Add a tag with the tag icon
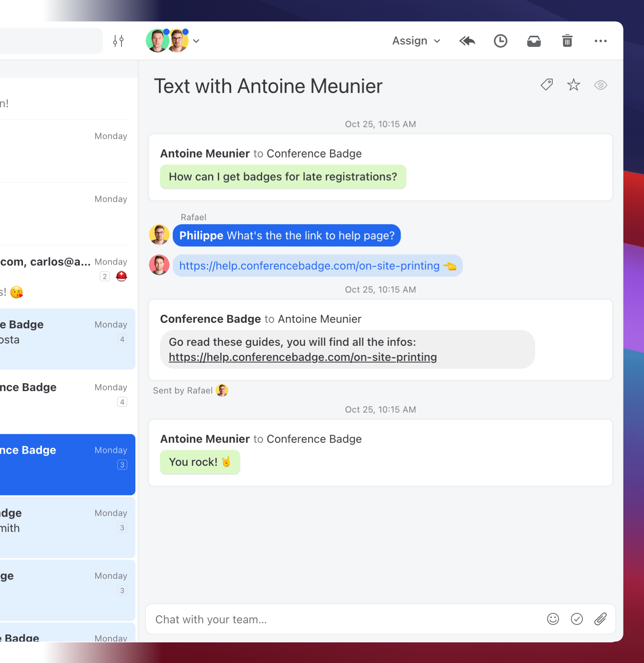644x663 pixels. coord(547,85)
